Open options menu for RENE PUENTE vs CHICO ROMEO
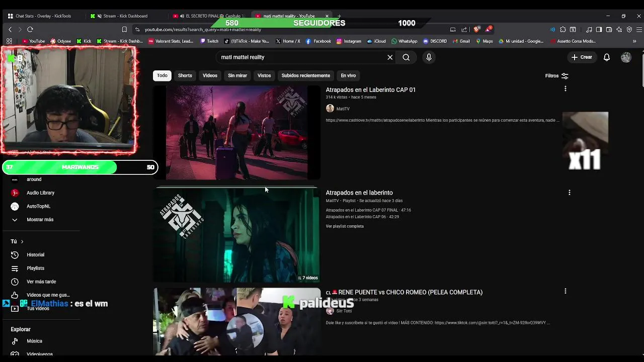 (x=565, y=291)
